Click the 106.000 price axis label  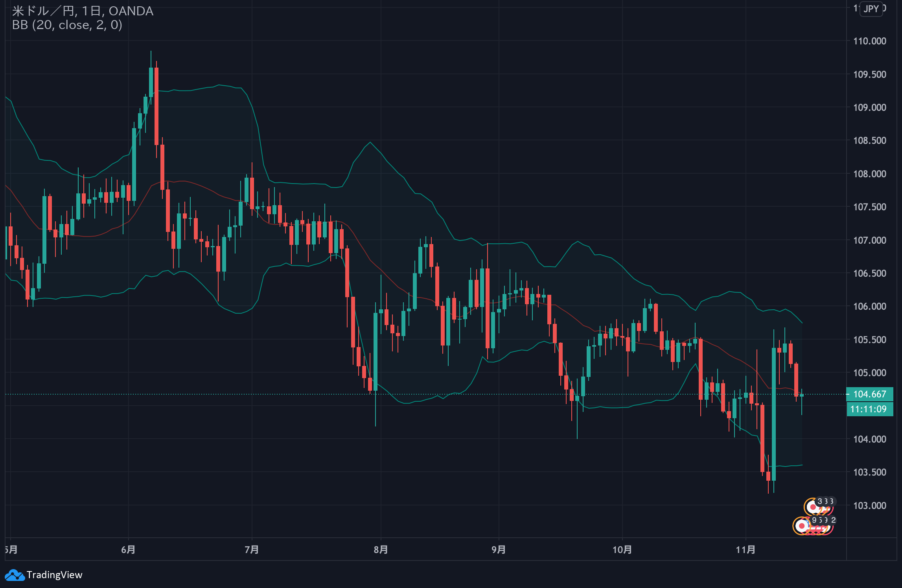(869, 307)
